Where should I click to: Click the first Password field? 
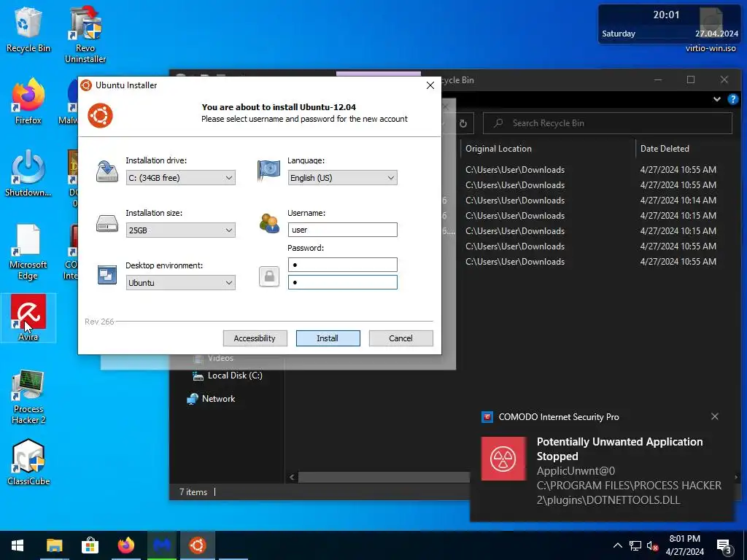click(343, 264)
